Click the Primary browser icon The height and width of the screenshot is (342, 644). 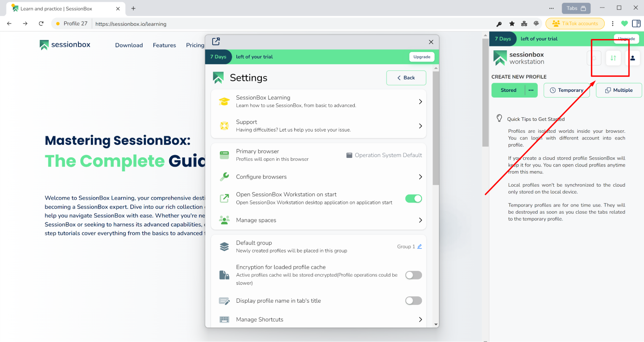point(224,155)
